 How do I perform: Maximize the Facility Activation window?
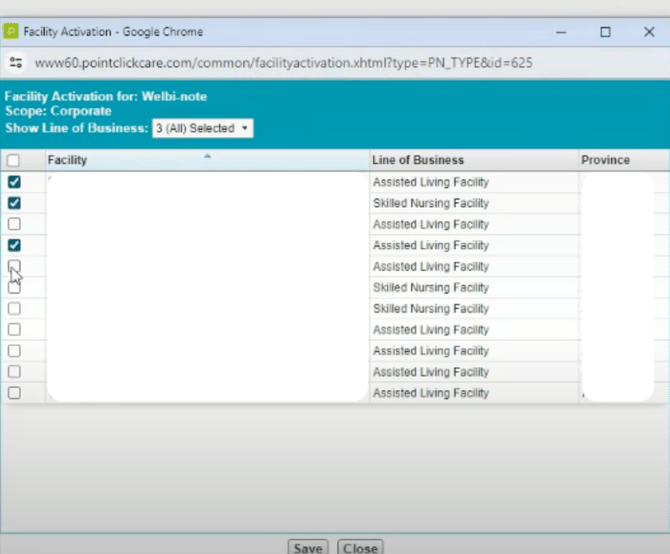point(605,32)
